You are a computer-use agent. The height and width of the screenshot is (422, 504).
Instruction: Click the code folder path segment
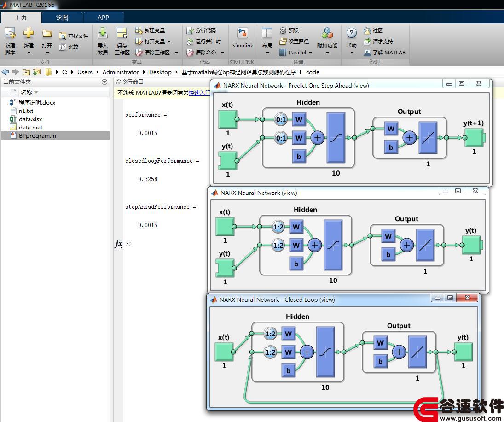click(313, 72)
